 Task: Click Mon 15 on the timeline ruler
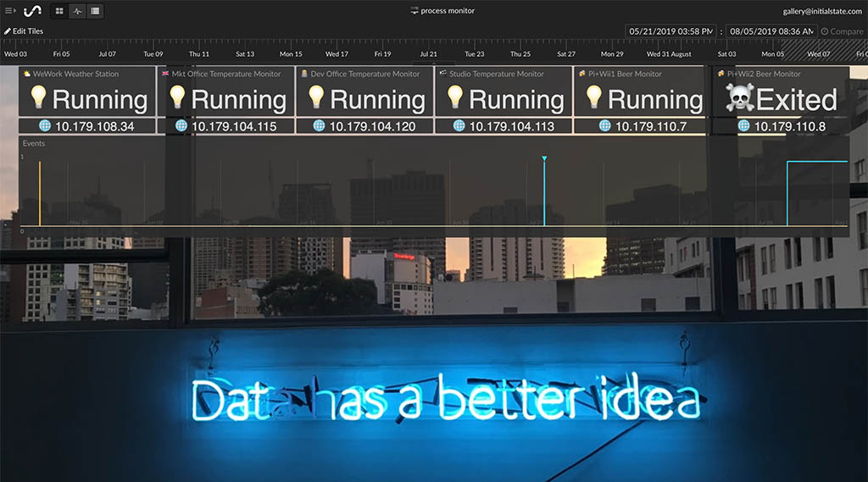(x=291, y=54)
